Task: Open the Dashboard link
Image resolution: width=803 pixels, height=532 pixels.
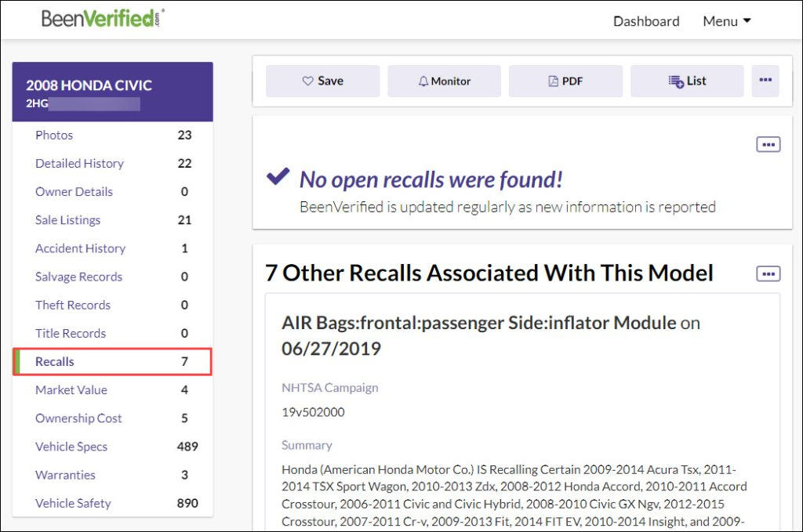Action: [646, 21]
